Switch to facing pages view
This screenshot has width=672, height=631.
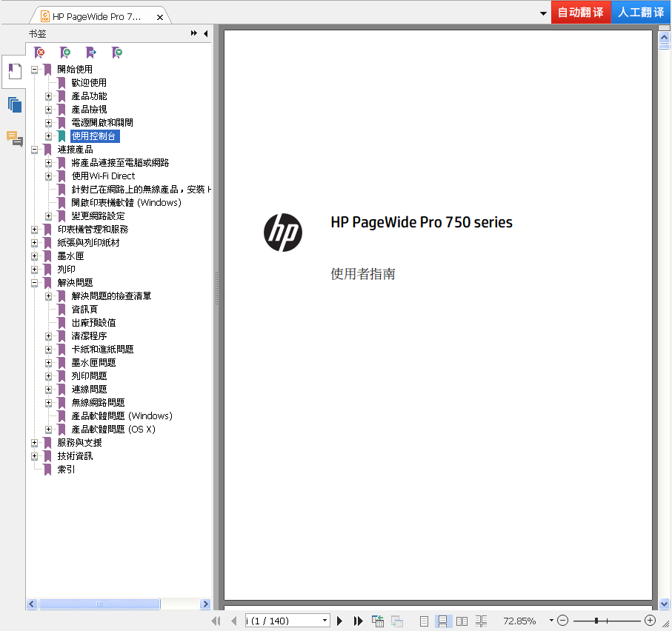[462, 621]
